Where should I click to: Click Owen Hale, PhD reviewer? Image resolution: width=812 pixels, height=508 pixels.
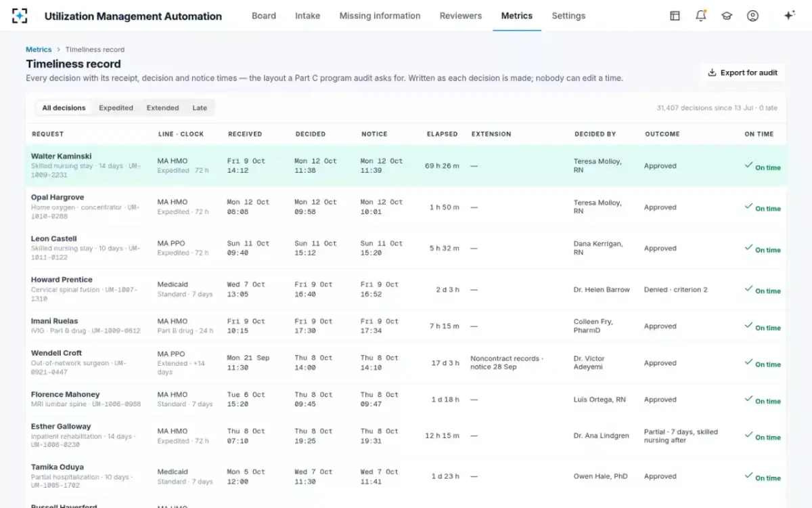tap(601, 476)
